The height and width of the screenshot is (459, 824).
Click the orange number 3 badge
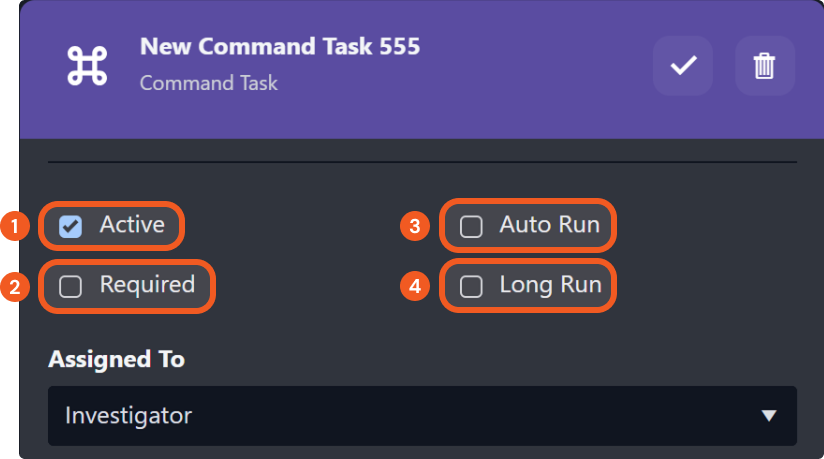[414, 226]
